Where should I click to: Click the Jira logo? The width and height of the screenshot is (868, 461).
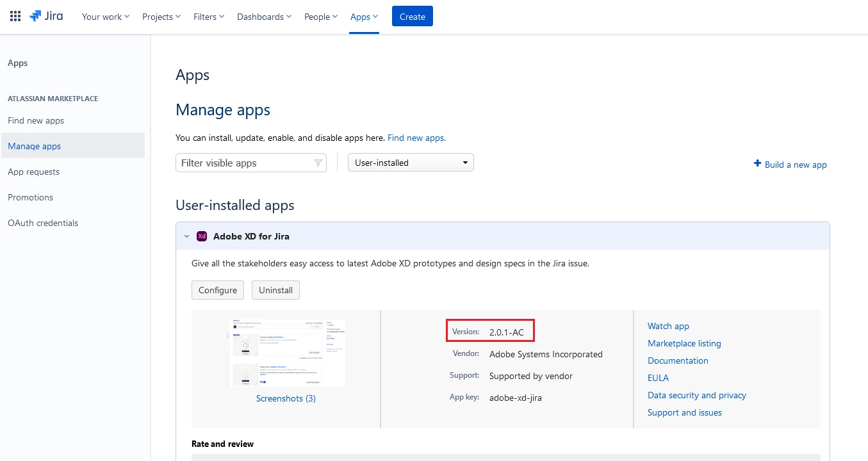[x=46, y=17]
